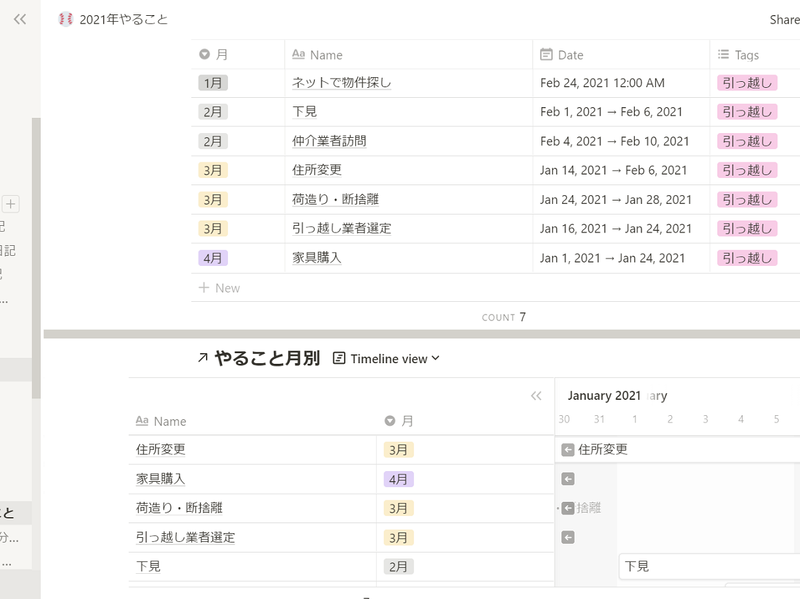This screenshot has height=599, width=800.
Task: Open the 月 column header menu in top table
Action: [215, 55]
